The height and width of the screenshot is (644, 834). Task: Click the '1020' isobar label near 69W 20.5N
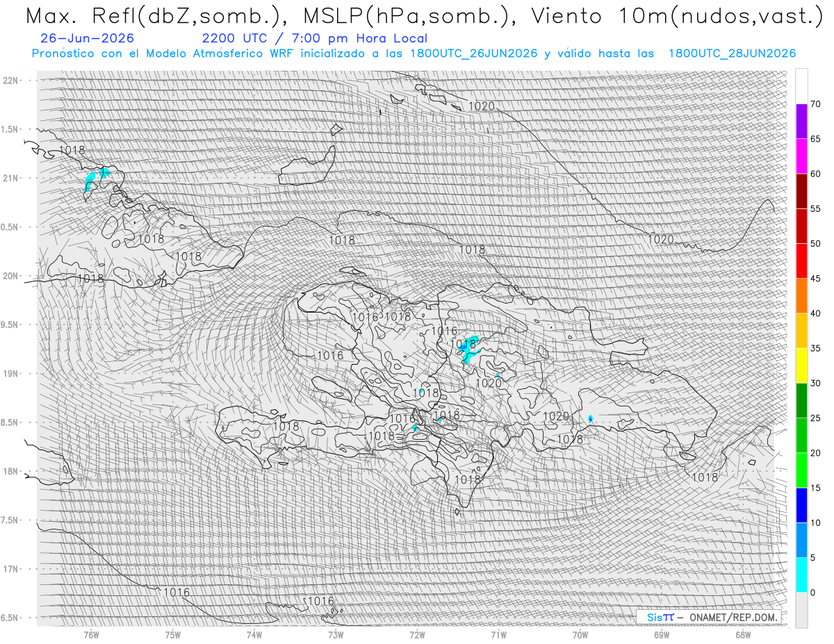661,239
